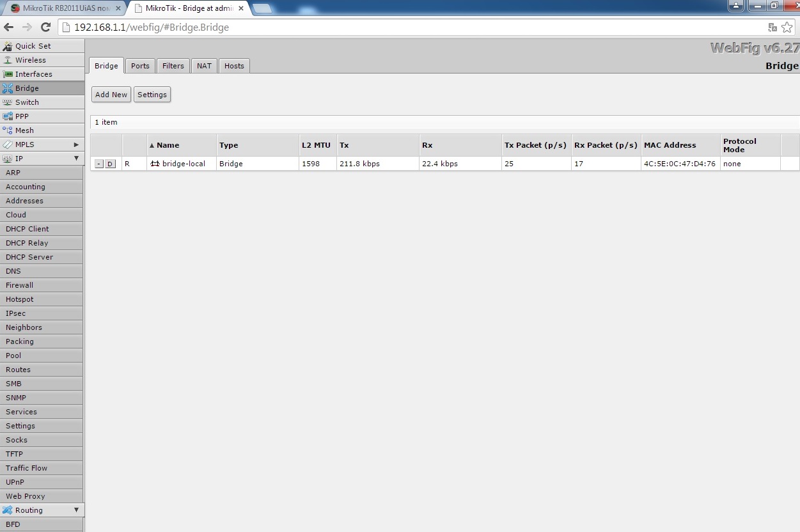
Task: Go back in browser history
Action: click(9, 27)
